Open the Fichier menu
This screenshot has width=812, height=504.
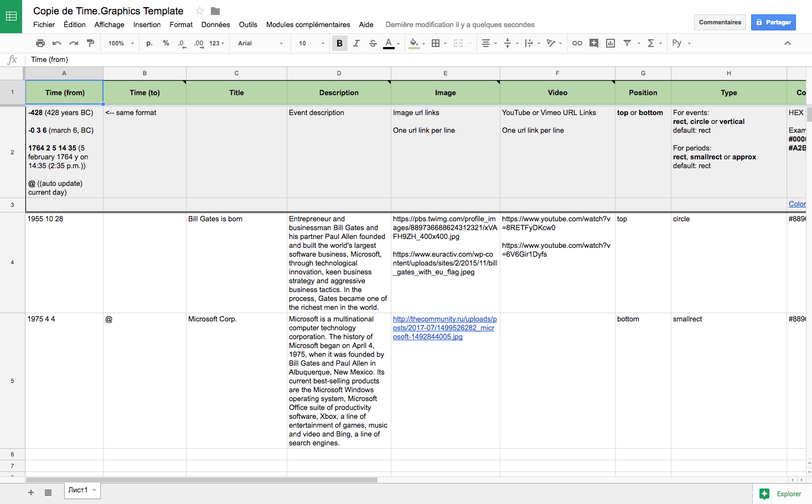pyautogui.click(x=44, y=24)
